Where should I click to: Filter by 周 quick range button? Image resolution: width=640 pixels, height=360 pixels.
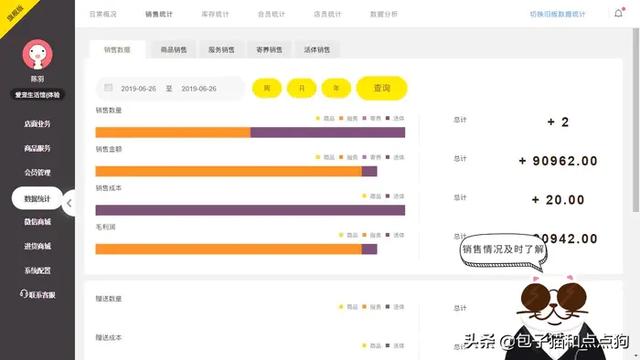point(267,88)
